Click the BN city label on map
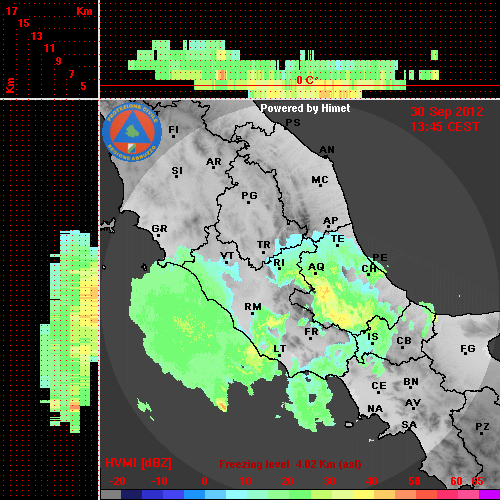 point(411,381)
